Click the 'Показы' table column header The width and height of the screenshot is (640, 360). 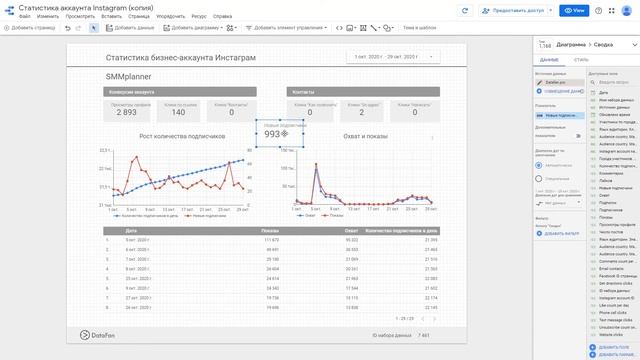point(270,231)
